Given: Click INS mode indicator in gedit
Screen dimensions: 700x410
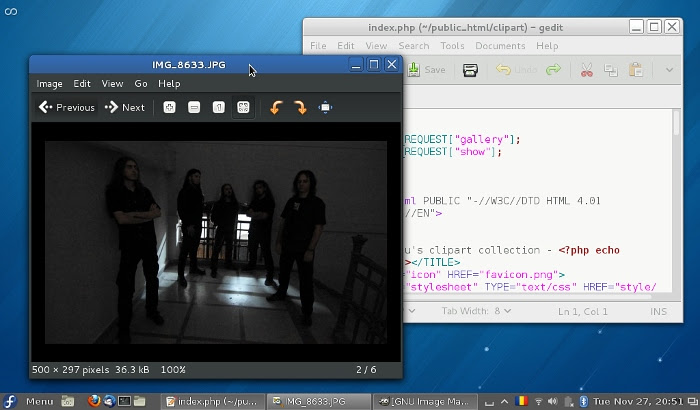Looking at the screenshot, I should tap(658, 311).
